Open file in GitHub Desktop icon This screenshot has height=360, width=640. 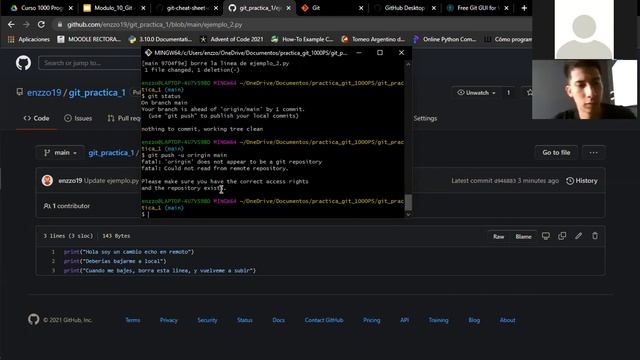(x=546, y=236)
